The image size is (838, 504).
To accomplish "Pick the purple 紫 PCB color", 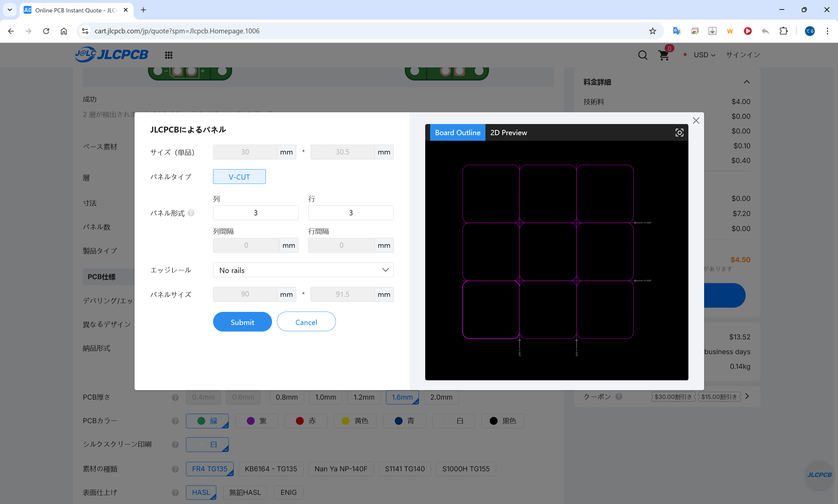I will click(256, 421).
